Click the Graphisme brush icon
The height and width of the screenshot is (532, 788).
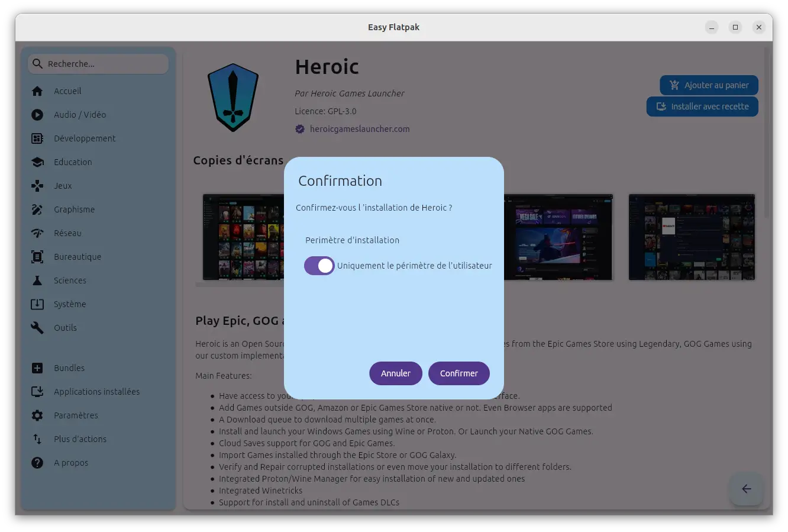pos(37,209)
